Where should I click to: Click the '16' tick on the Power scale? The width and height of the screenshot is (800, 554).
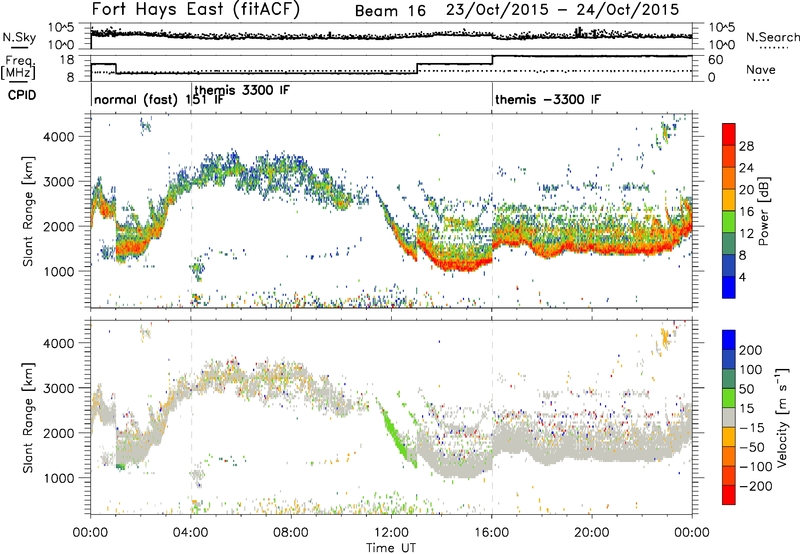746,212
